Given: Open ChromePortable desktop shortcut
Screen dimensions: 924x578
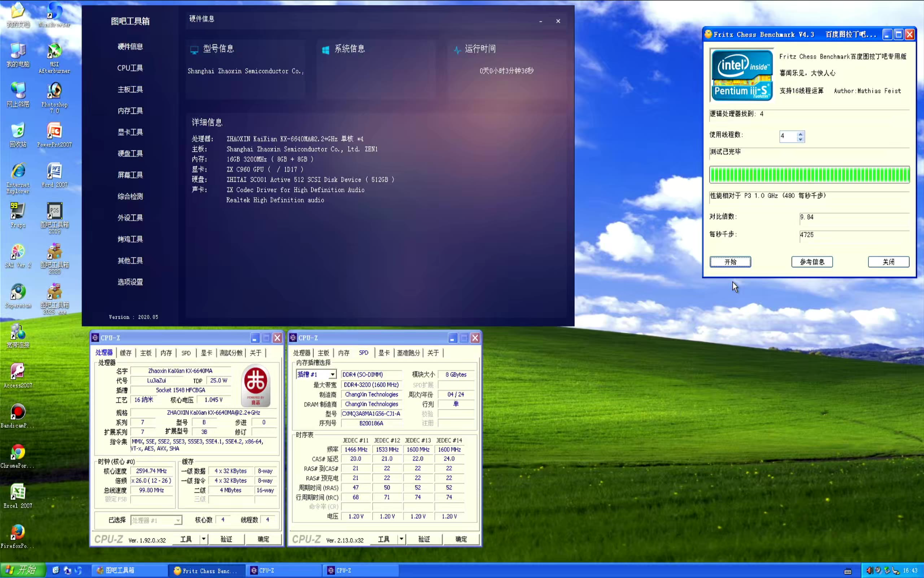Looking at the screenshot, I should 18,456.
